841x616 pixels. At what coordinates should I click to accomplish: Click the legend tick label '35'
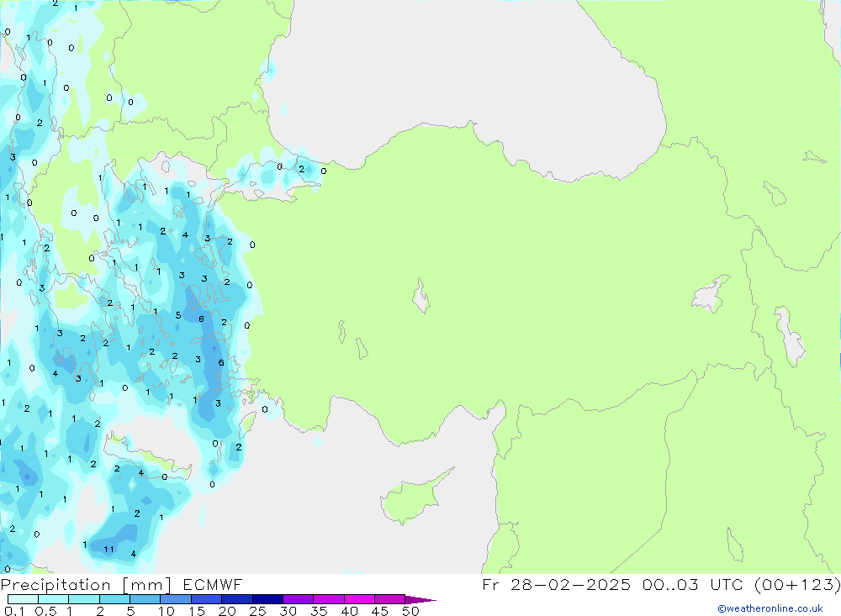(x=319, y=611)
